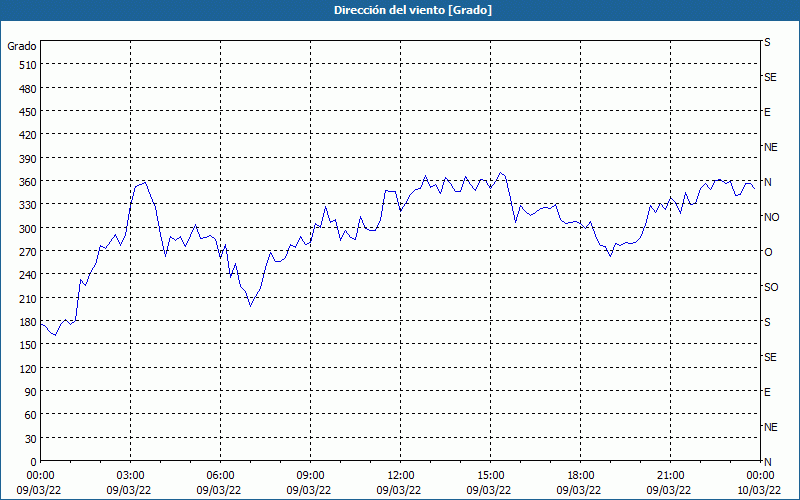This screenshot has width=800, height=500.
Task: Select the E compass label level with 90
Action: pos(767,392)
